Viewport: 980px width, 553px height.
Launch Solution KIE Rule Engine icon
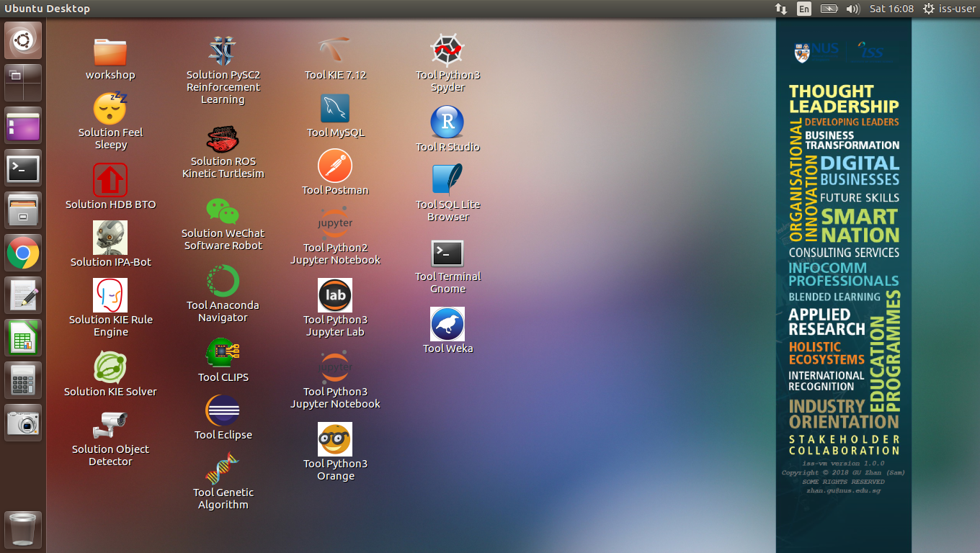(110, 295)
